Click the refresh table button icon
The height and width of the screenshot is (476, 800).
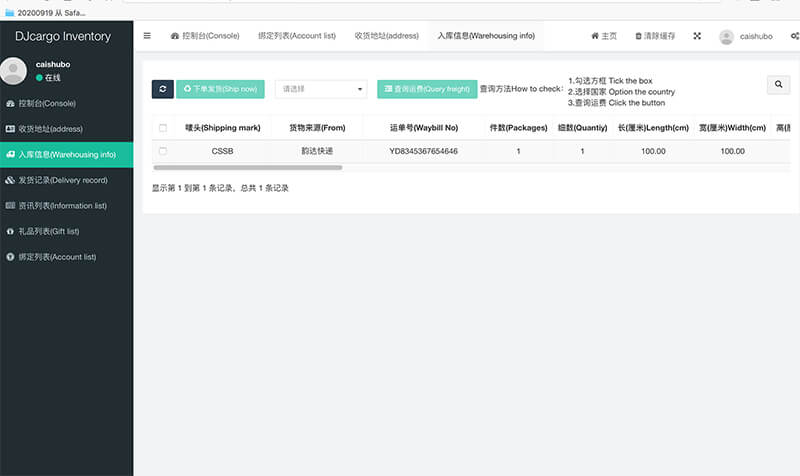163,89
